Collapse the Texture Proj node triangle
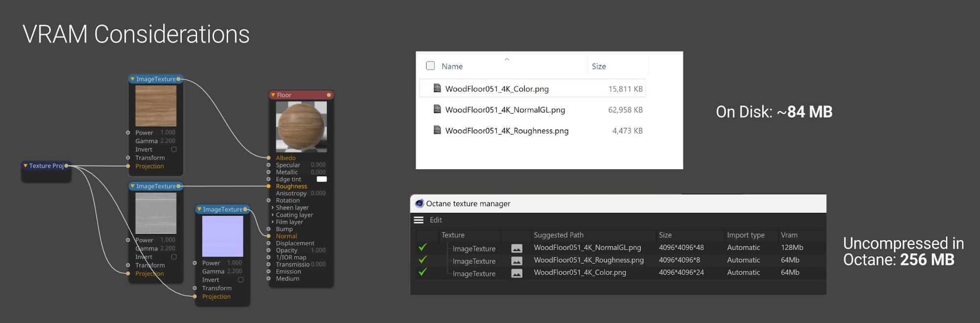Image resolution: width=980 pixels, height=323 pixels. (25, 166)
